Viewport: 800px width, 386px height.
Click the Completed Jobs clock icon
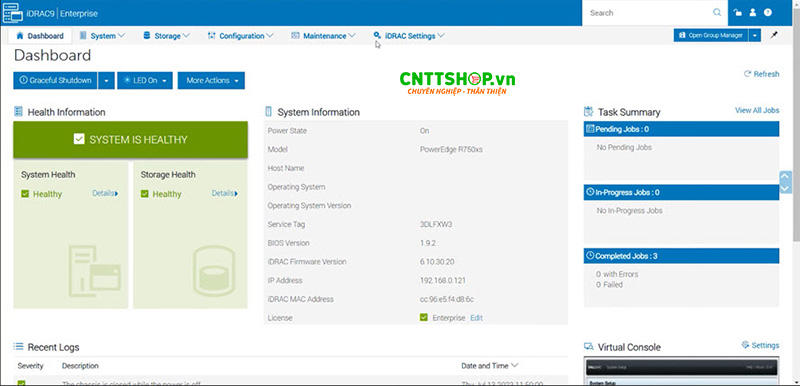[590, 255]
